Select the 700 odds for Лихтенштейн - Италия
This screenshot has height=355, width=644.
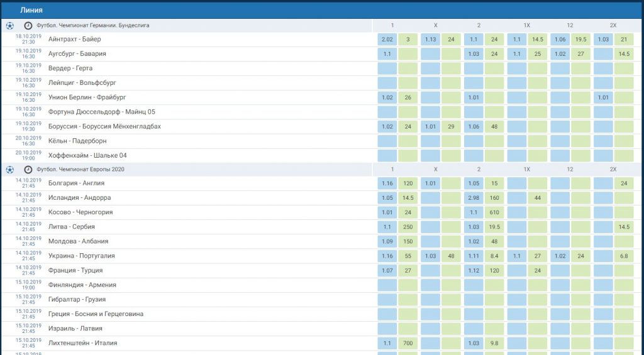pos(408,343)
